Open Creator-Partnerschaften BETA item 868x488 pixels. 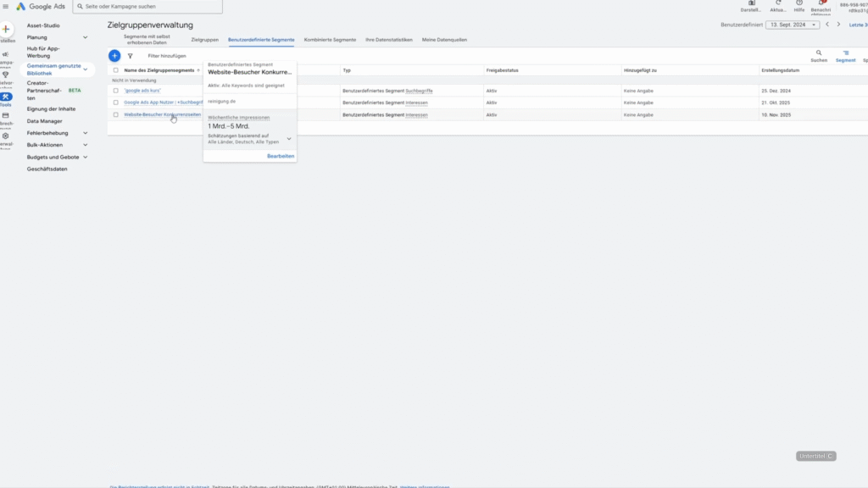coord(53,91)
